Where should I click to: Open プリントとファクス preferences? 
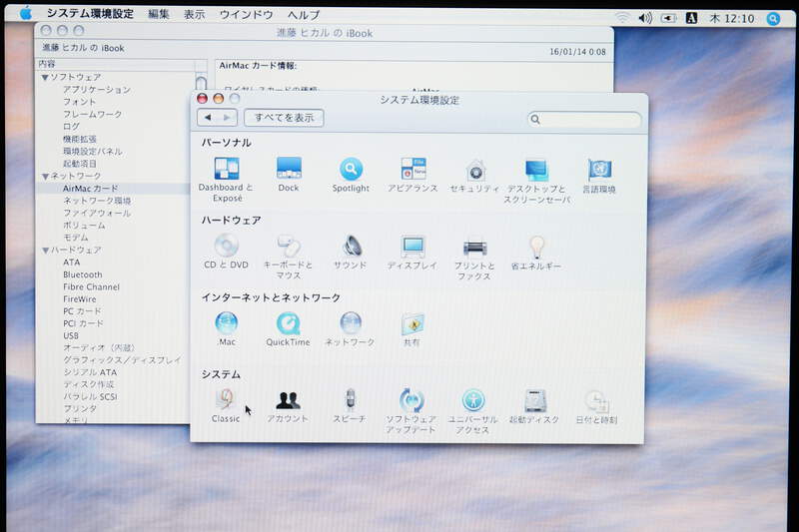(x=474, y=258)
